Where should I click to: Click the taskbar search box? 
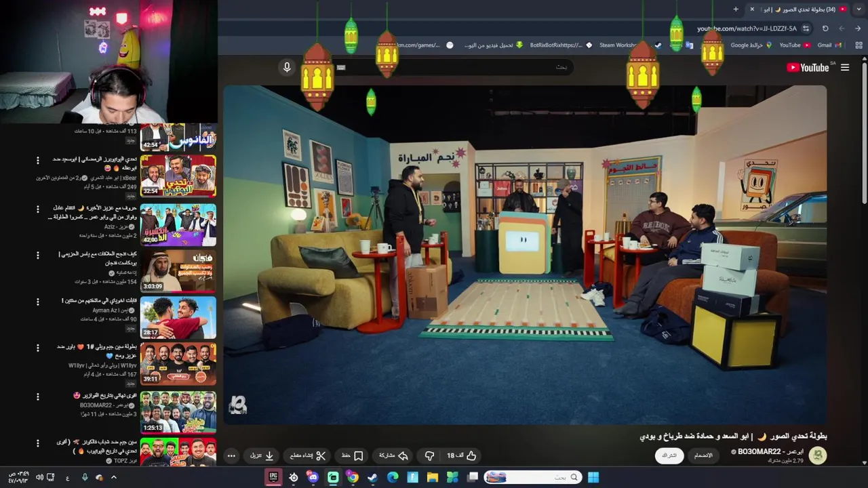click(533, 477)
